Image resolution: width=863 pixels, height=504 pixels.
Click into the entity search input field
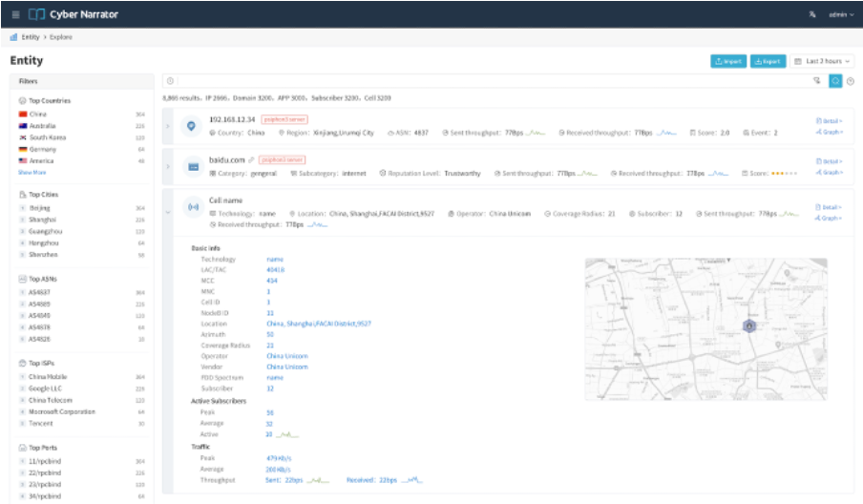pyautogui.click(x=477, y=81)
